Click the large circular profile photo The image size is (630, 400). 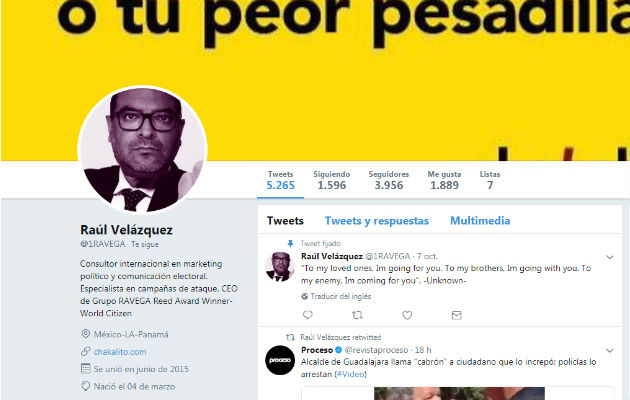tap(142, 149)
